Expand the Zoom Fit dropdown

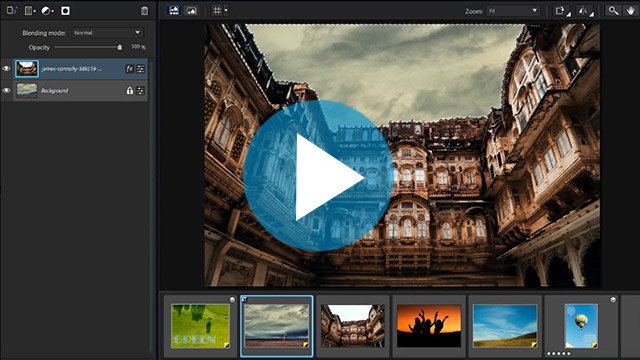pyautogui.click(x=513, y=11)
